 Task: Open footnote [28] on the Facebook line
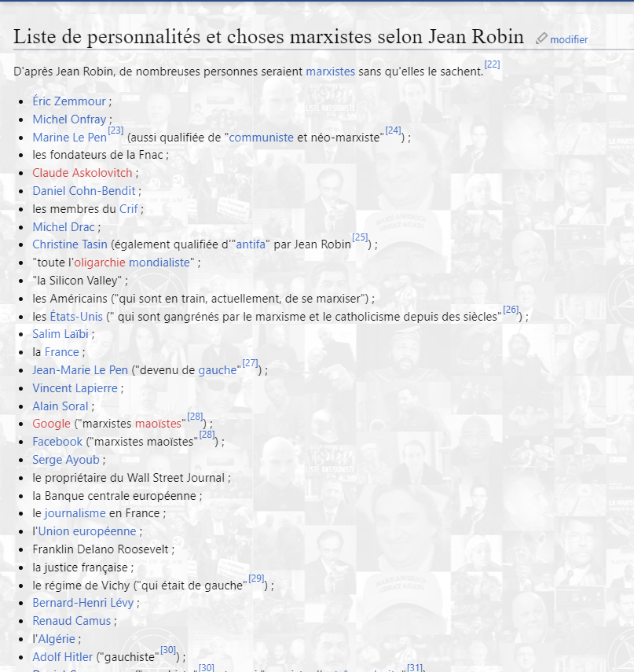207,435
